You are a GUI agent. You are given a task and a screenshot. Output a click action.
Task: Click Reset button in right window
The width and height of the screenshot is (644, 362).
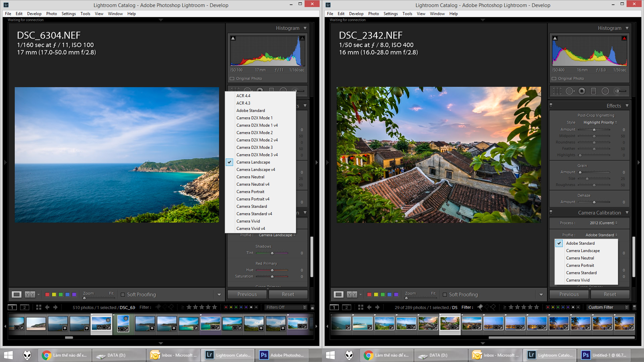610,294
